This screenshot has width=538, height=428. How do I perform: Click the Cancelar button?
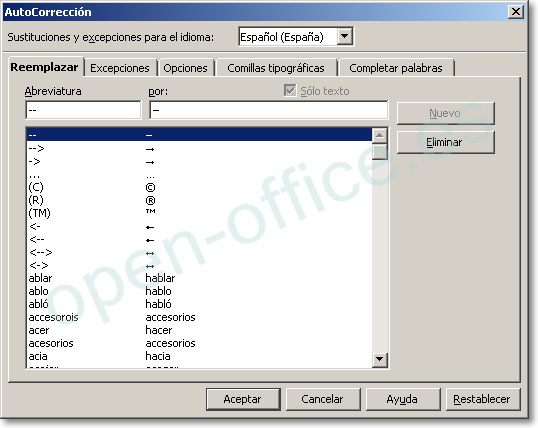pyautogui.click(x=323, y=399)
